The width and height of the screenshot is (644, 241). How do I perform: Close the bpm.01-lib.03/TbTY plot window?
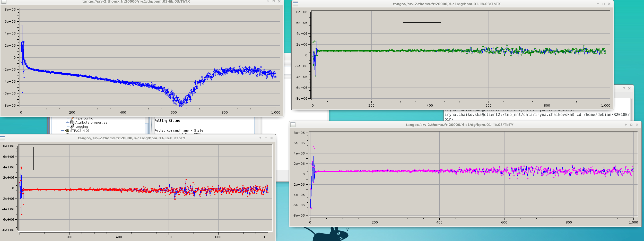(637, 125)
